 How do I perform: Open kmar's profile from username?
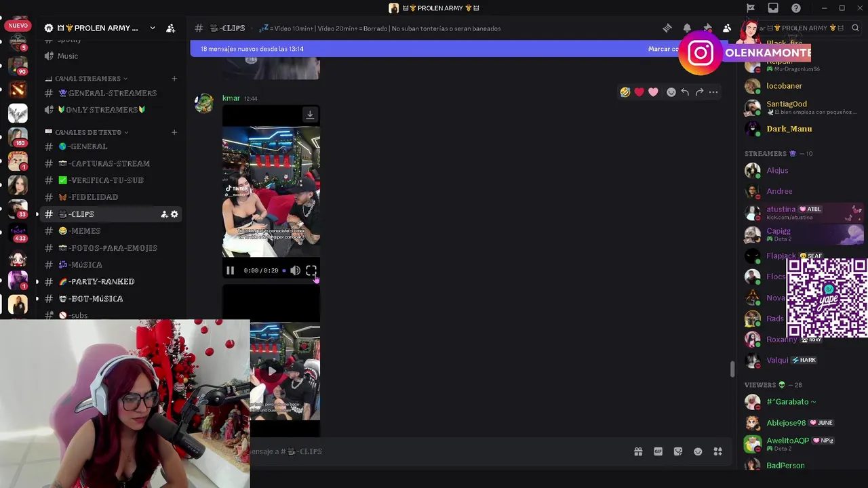point(231,98)
